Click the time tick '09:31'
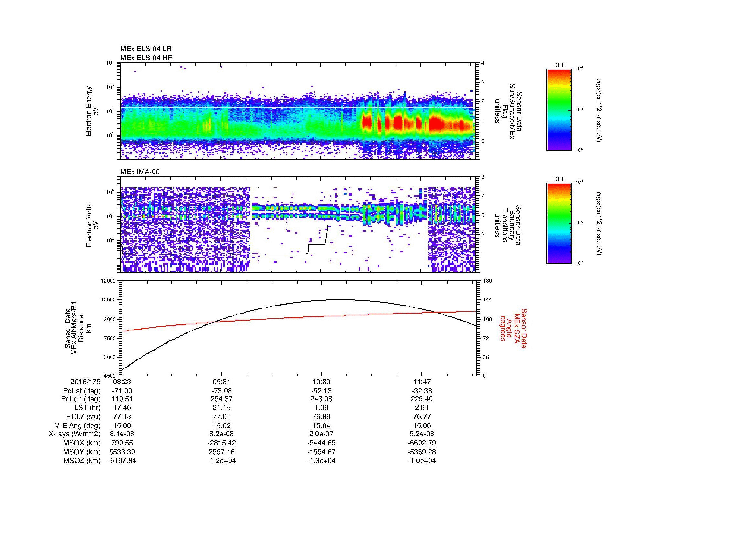756x534 pixels. (222, 382)
